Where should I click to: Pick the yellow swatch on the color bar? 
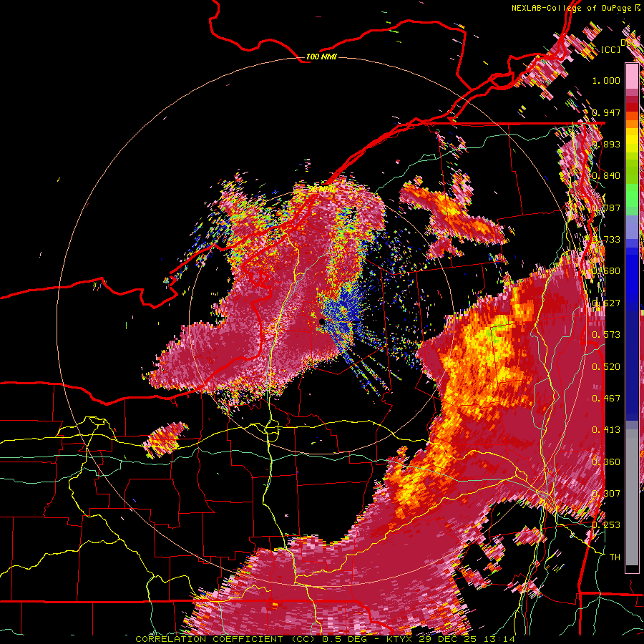632,140
